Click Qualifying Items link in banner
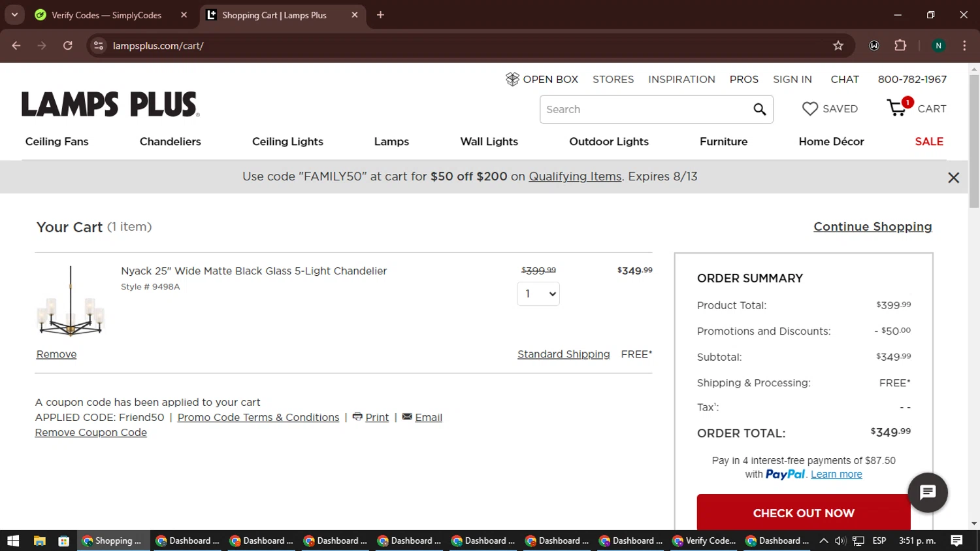Viewport: 980px width, 551px height. point(575,176)
